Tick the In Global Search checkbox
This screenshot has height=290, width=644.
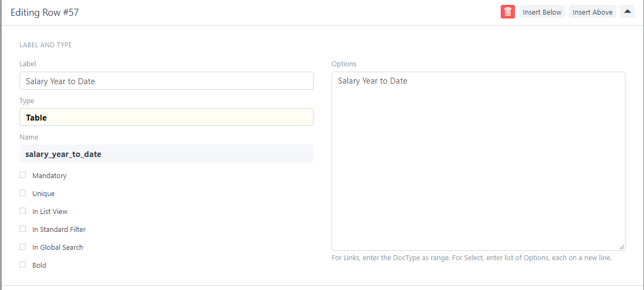coord(23,247)
